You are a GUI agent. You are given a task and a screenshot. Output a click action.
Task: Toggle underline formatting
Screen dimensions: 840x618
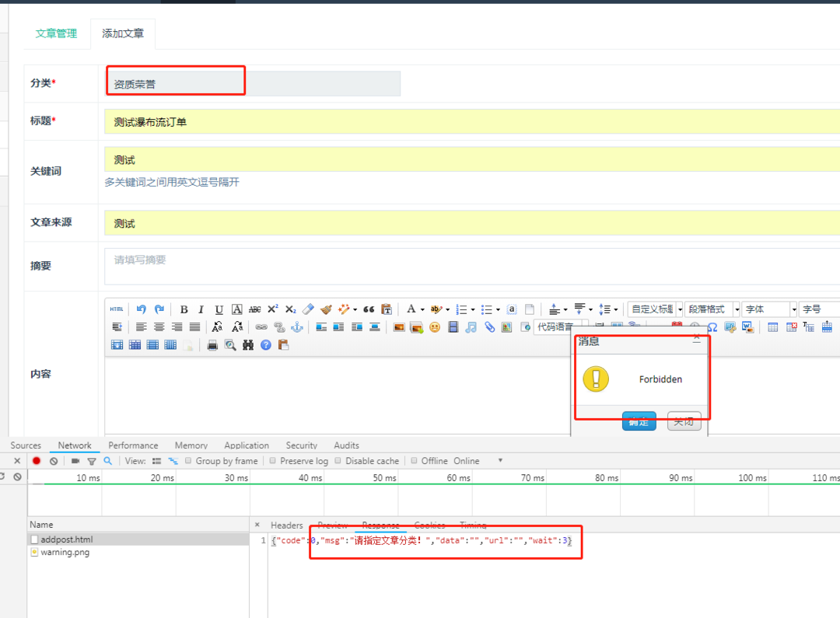[x=219, y=309]
